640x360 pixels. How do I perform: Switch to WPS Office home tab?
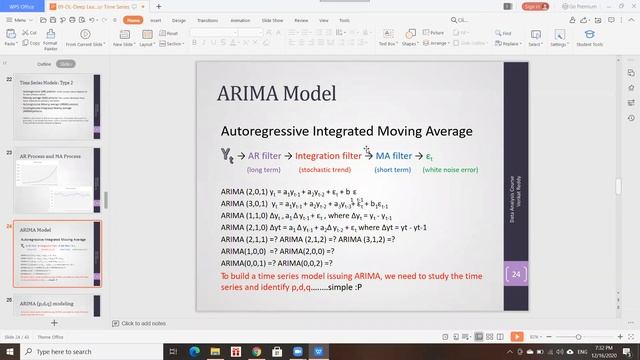click(22, 7)
